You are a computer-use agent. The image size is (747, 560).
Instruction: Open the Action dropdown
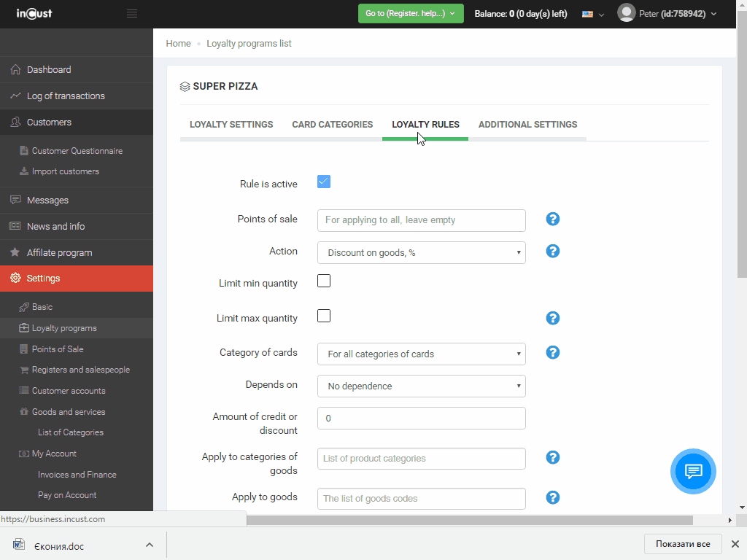tap(421, 252)
